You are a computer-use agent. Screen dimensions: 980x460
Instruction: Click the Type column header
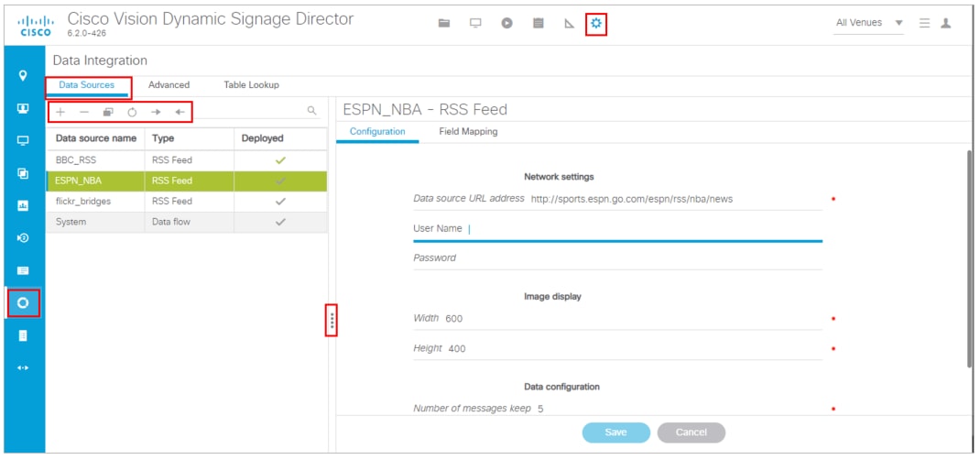pos(190,138)
